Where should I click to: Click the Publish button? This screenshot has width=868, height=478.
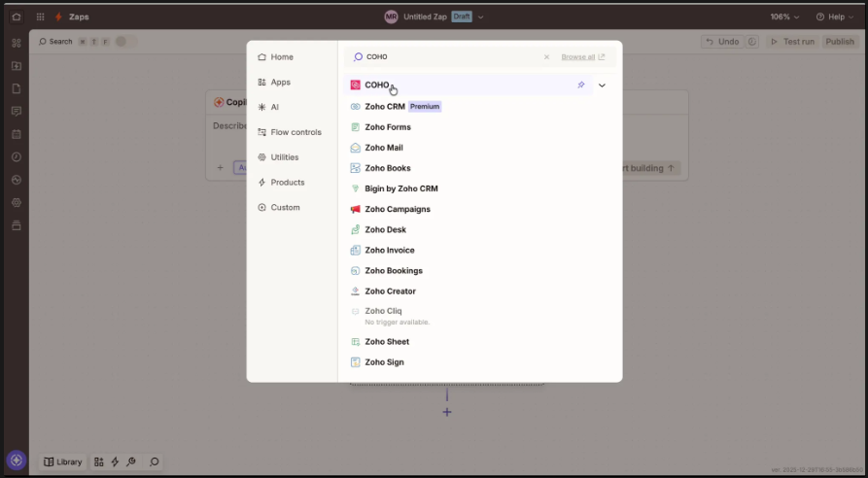click(x=839, y=42)
